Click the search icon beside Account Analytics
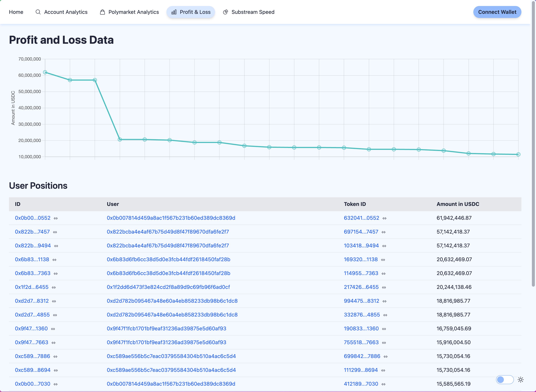This screenshot has width=536, height=392. 38,12
